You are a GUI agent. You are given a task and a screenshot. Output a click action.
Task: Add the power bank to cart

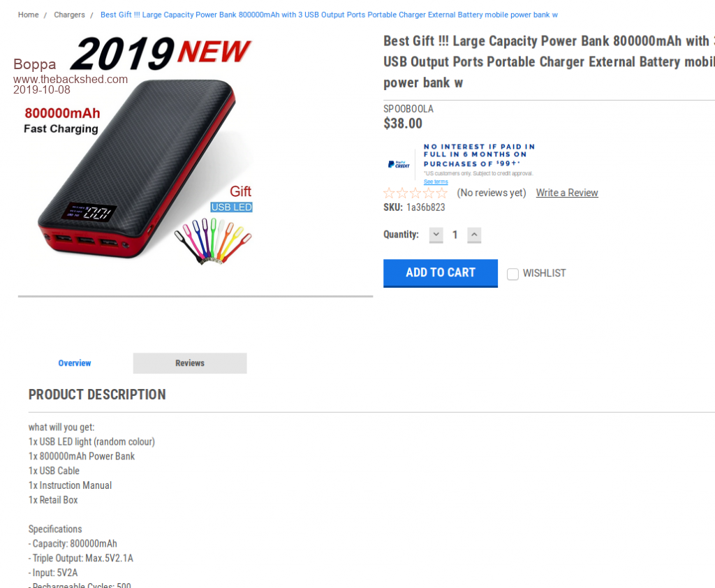(x=441, y=273)
